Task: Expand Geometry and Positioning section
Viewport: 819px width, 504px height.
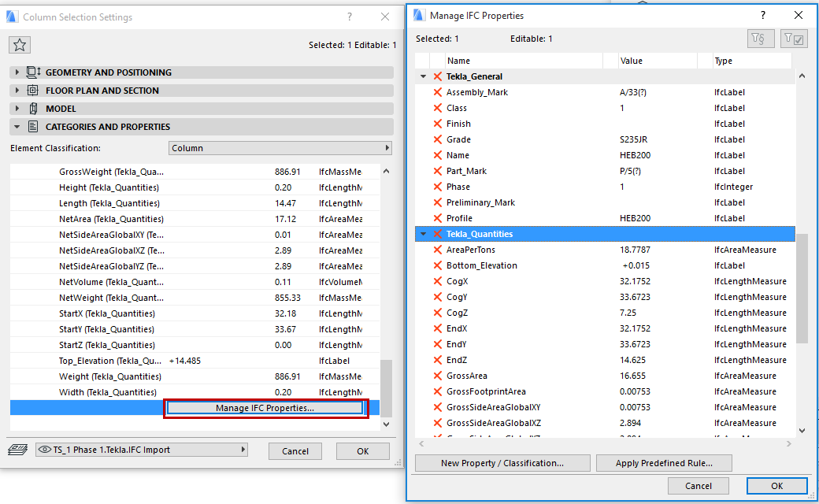Action: point(17,72)
